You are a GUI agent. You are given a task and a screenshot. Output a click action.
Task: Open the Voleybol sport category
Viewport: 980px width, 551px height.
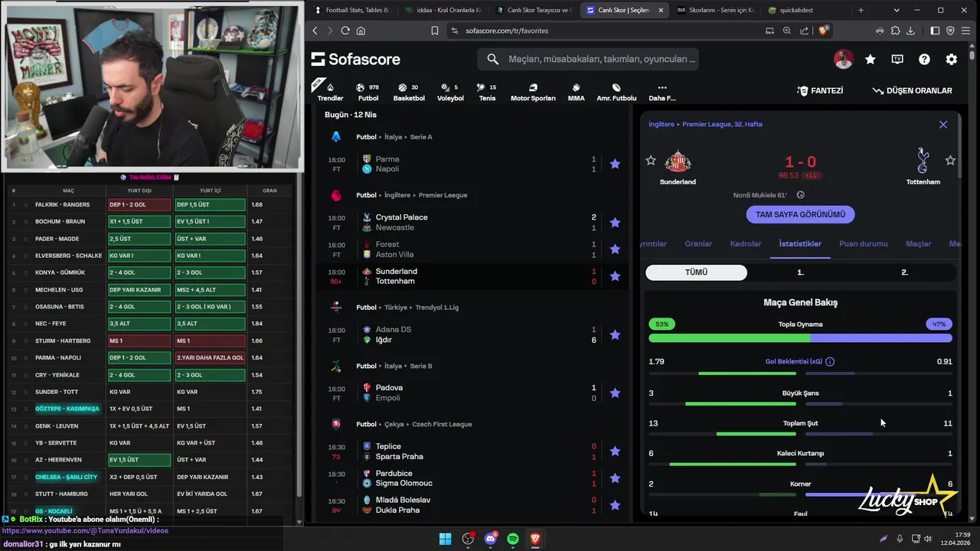[x=450, y=91]
